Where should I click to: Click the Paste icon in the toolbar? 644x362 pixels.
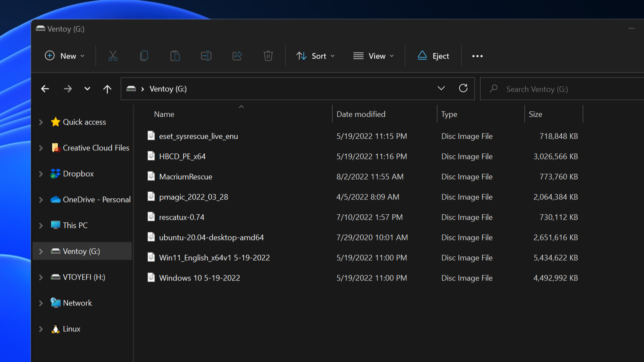tap(175, 56)
